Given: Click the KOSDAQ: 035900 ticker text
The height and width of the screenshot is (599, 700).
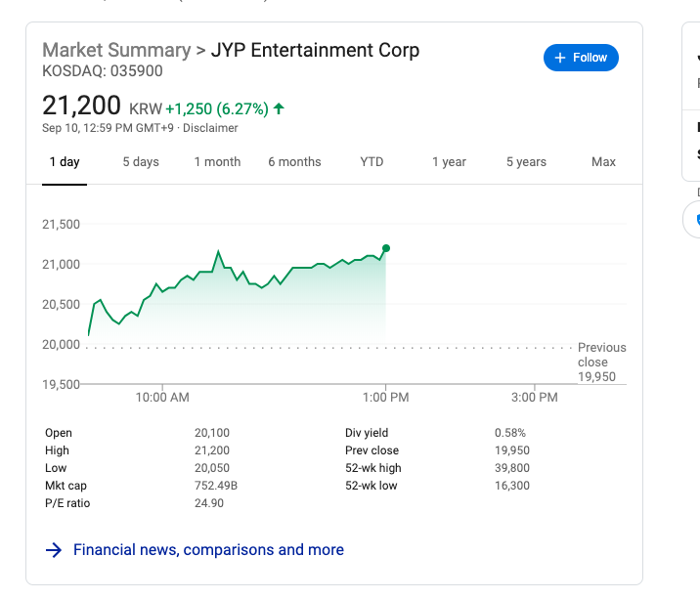Looking at the screenshot, I should click(x=103, y=71).
